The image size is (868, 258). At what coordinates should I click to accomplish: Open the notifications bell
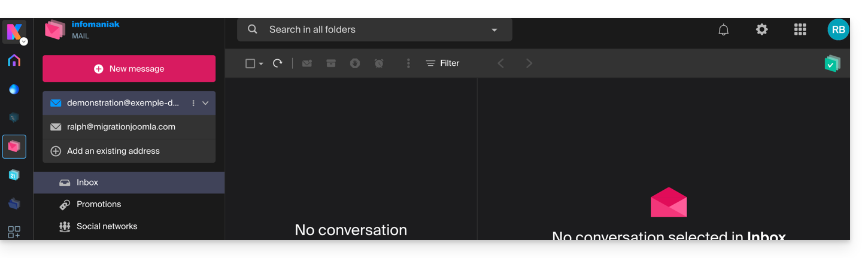tap(723, 30)
